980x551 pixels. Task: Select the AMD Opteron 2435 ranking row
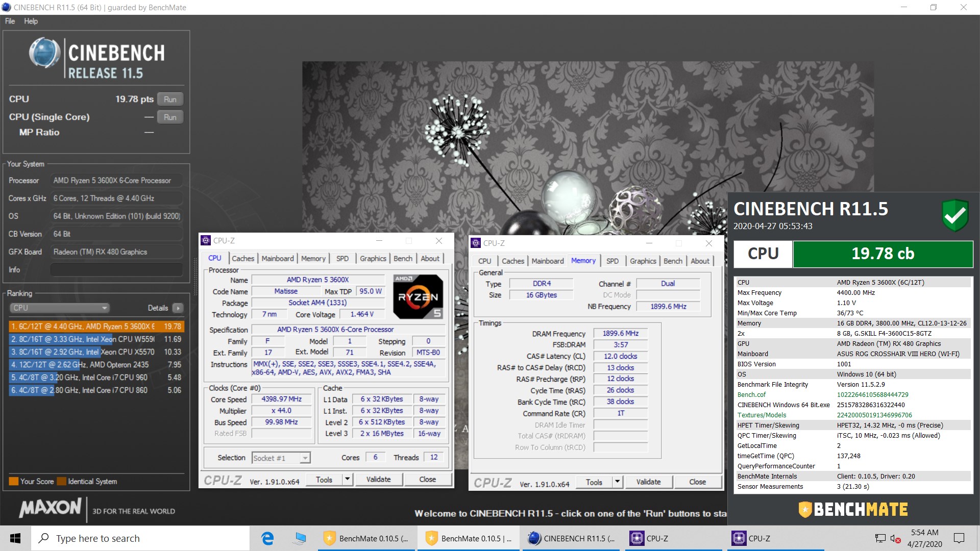(96, 365)
